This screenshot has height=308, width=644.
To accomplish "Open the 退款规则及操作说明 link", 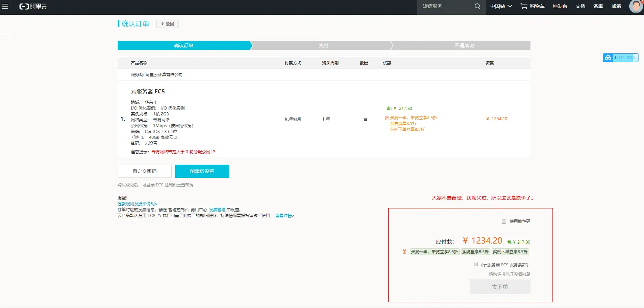I will tap(137, 204).
